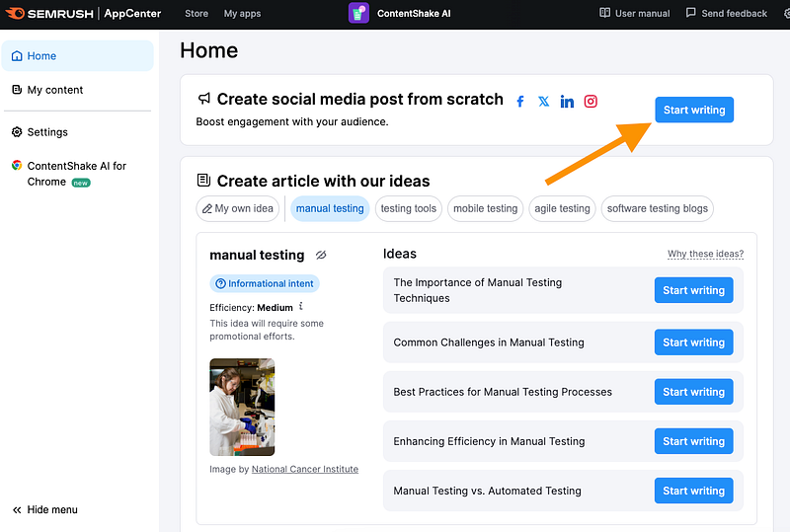Click the info icon next to Efficiency: Medium
Screen dimensions: 790x532
pyautogui.click(x=301, y=306)
